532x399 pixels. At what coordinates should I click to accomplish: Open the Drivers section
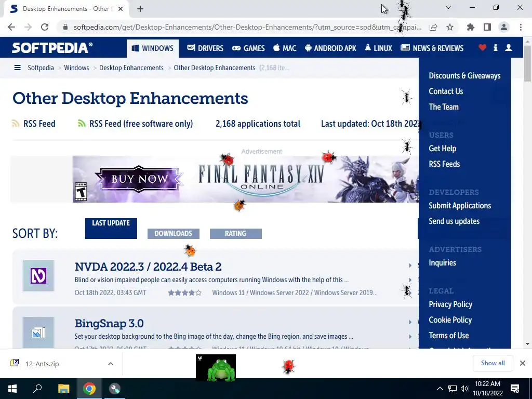205,48
